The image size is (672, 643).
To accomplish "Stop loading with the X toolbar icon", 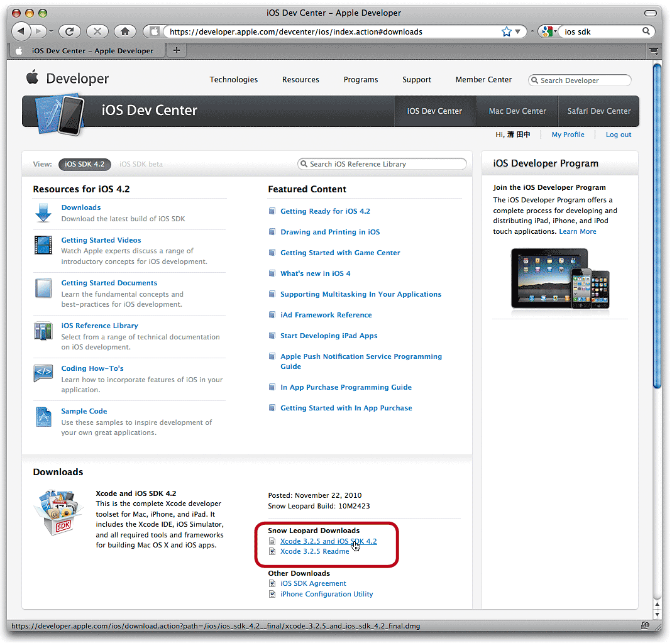I will pyautogui.click(x=97, y=31).
